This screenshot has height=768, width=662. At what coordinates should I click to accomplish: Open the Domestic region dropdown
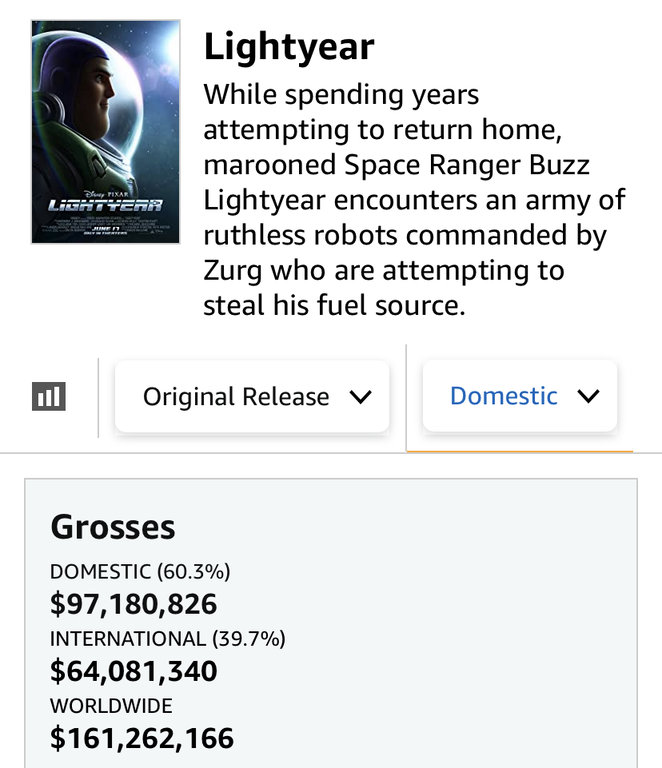[504, 396]
